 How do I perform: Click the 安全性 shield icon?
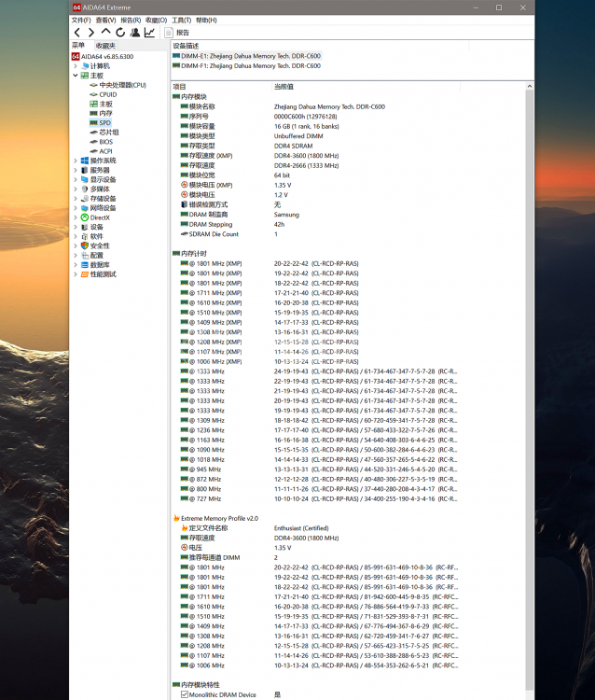tap(85, 246)
